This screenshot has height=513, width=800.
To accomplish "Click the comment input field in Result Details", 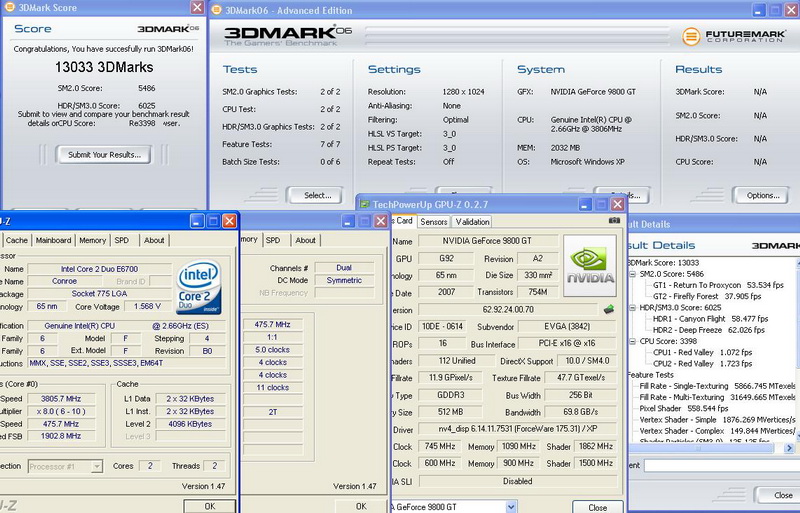I will coord(721,465).
